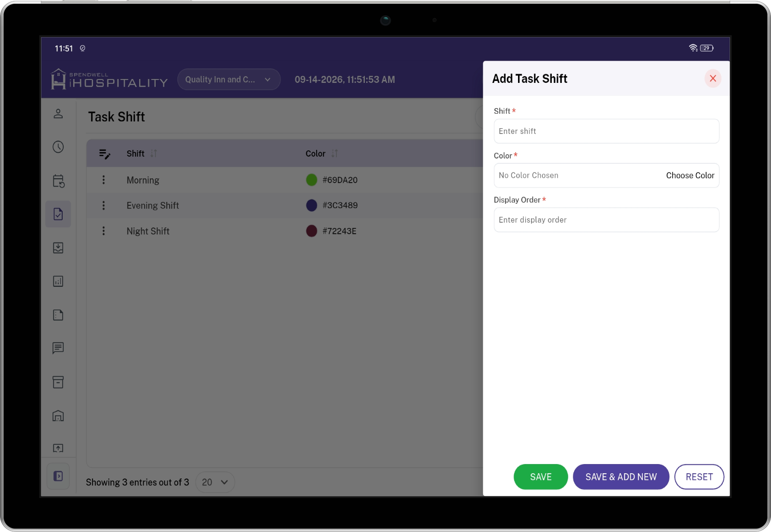Click the green SAVE button
Image resolution: width=771 pixels, height=532 pixels.
(541, 477)
